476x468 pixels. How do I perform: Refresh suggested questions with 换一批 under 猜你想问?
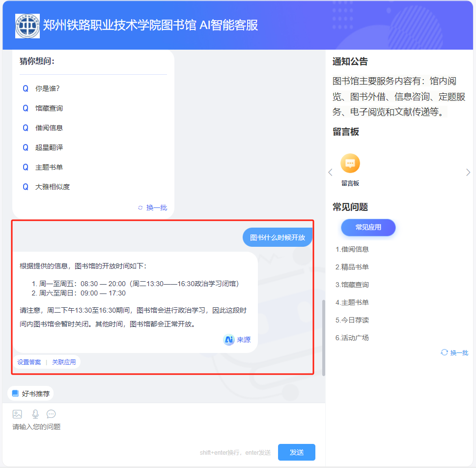point(153,208)
